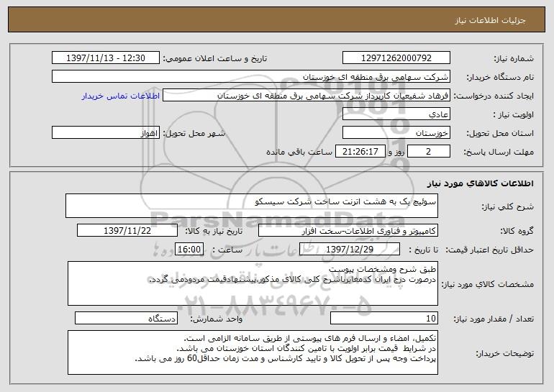Click the label تعداد / مقدار مورد نیاز
Viewport: 554px width, 392px height.
pos(494,319)
